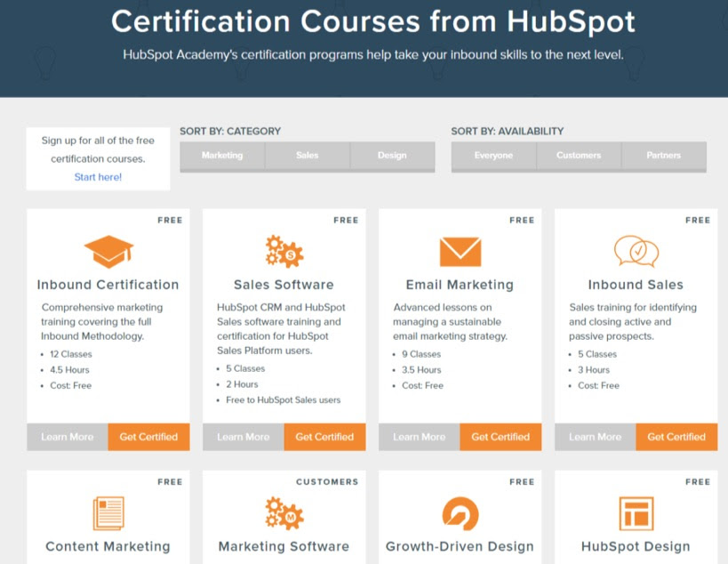Open the Inbound Certification course title
This screenshot has height=564, width=728.
[x=108, y=285]
